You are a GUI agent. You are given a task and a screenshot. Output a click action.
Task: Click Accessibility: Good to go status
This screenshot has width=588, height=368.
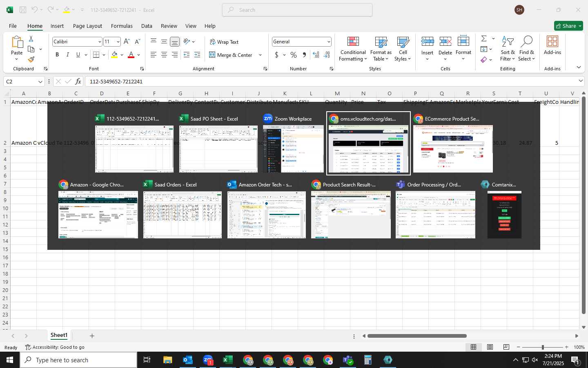click(x=55, y=347)
